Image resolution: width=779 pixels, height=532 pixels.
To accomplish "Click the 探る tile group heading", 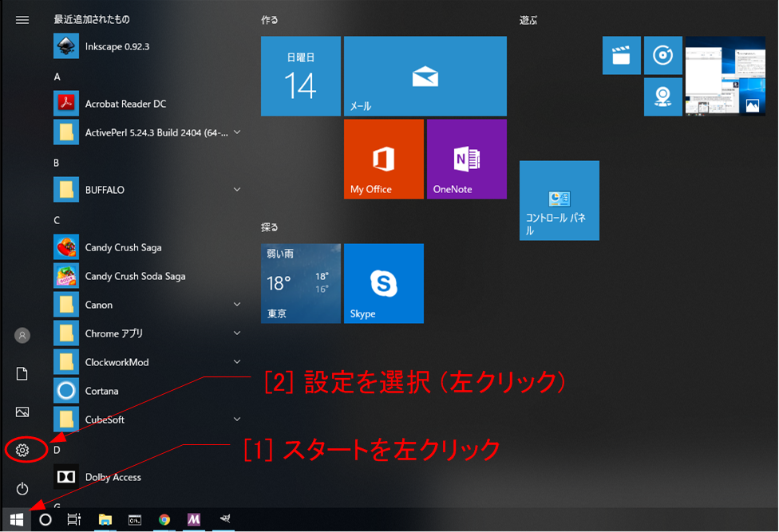I will click(x=270, y=227).
